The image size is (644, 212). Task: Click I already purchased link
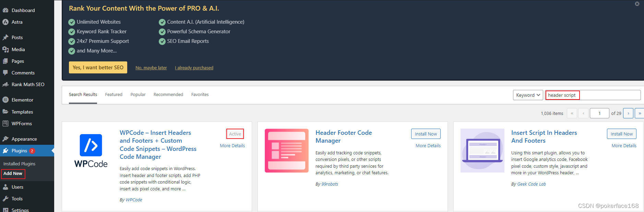point(194,68)
